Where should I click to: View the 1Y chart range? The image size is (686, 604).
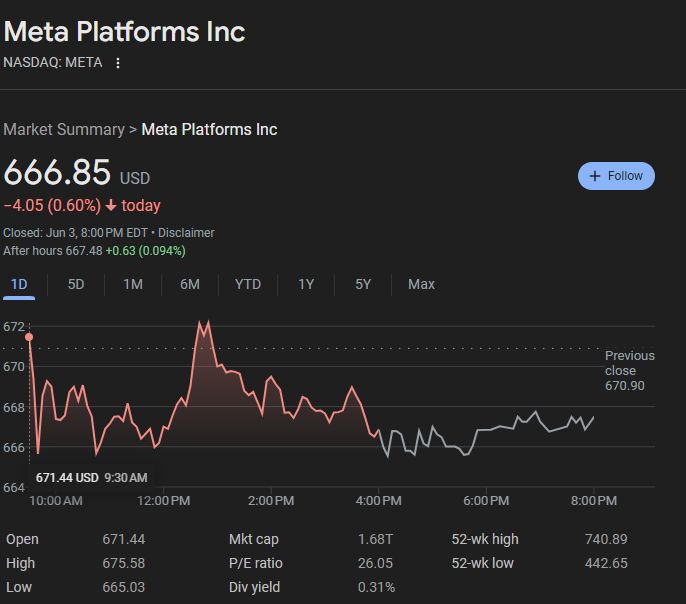[x=306, y=284]
